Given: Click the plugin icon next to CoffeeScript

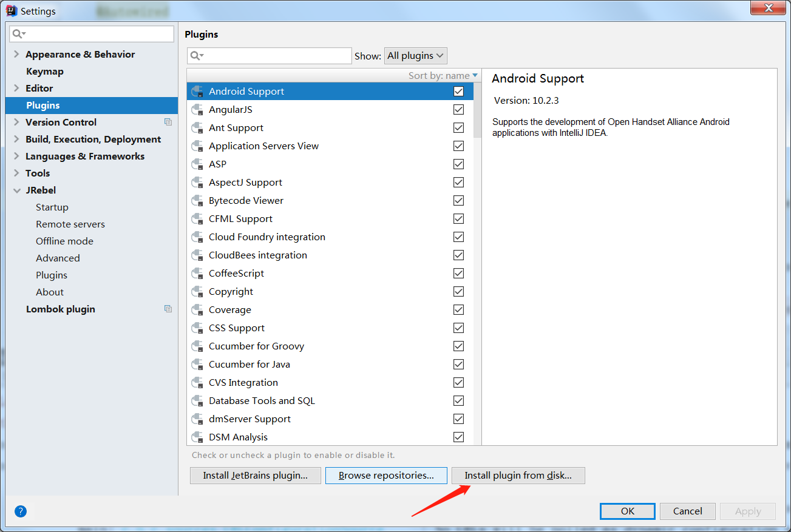Looking at the screenshot, I should (x=197, y=274).
